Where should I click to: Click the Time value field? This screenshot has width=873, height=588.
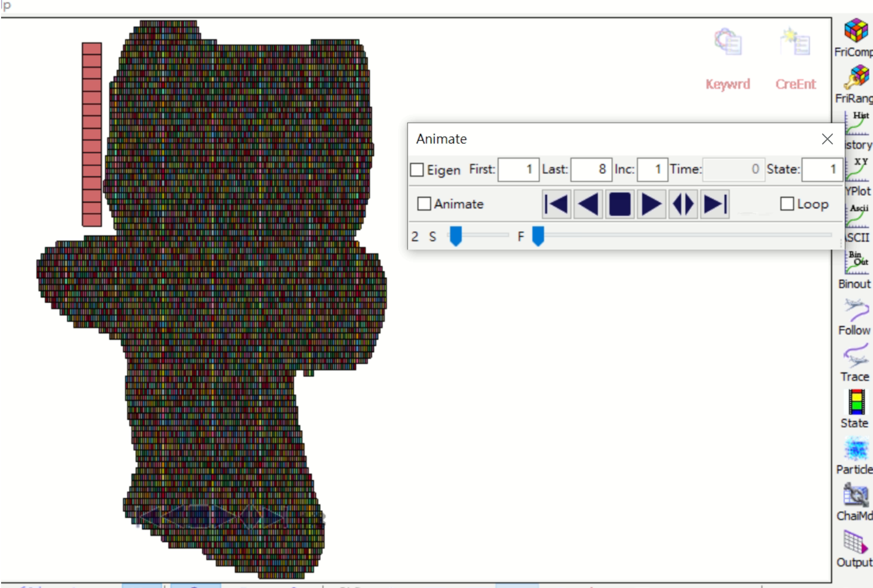tap(733, 170)
